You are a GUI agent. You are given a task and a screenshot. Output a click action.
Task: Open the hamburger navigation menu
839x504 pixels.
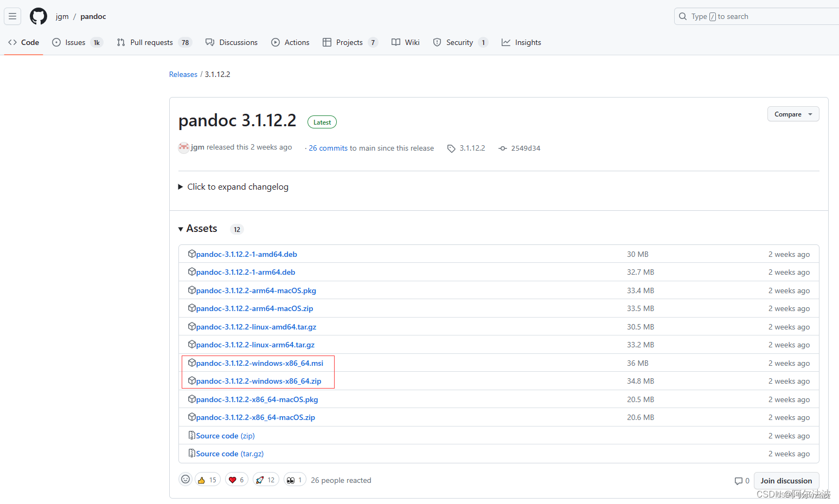[12, 16]
